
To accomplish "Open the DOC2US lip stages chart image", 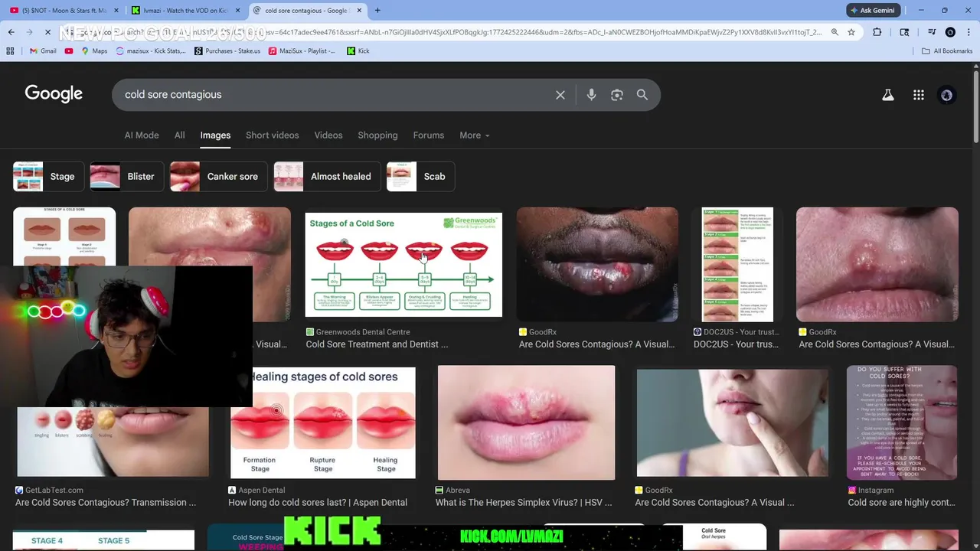I will [737, 265].
